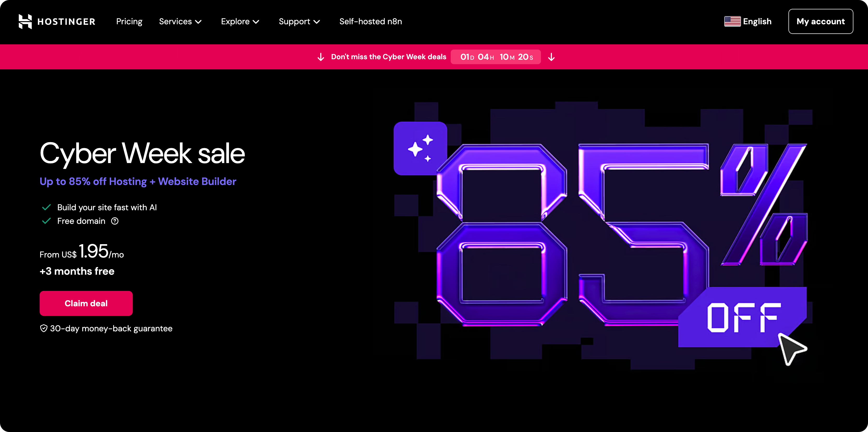Expand the Services dropdown menu
Viewport: 868px width, 432px height.
(x=180, y=22)
